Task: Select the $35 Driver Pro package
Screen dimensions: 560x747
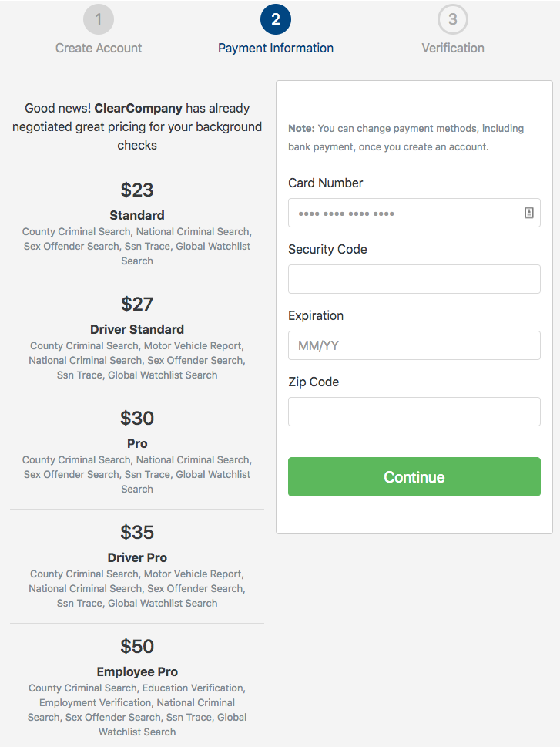Action: coord(137,567)
